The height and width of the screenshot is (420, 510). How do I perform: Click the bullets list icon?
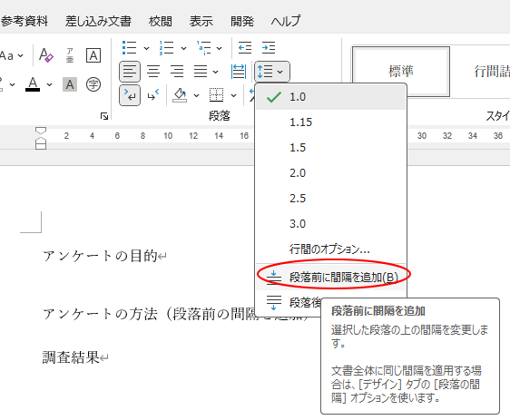129,48
